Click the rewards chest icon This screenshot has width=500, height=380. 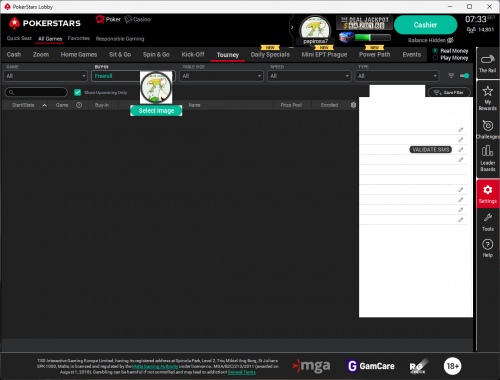point(346,37)
